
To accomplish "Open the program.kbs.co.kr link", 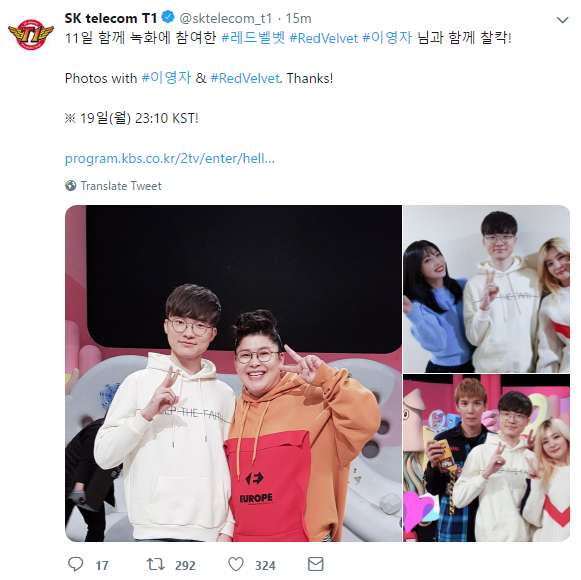I will [170, 158].
